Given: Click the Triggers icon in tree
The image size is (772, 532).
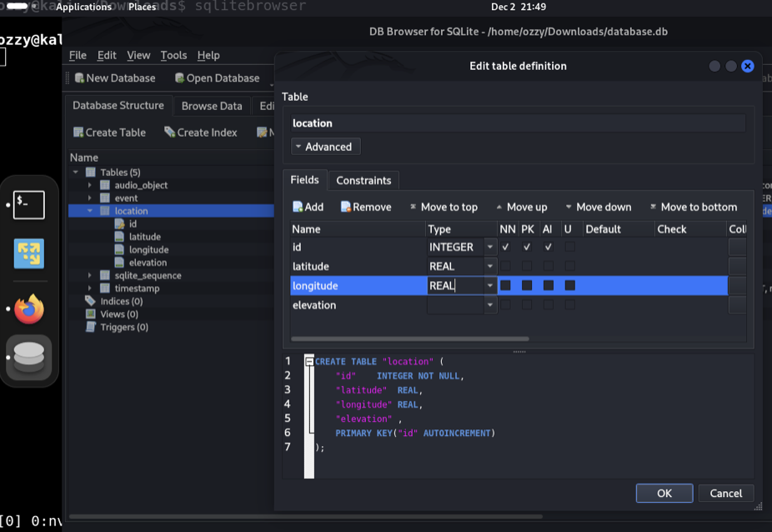Looking at the screenshot, I should [91, 327].
